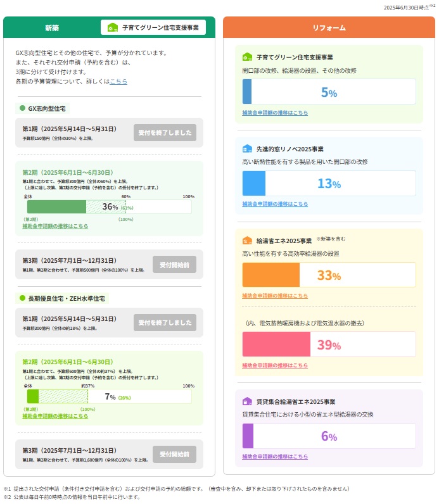Open 先進的窓リノベ 補助金申請額の推移 link
Viewport: 439px width, 504px height.
coord(275,204)
